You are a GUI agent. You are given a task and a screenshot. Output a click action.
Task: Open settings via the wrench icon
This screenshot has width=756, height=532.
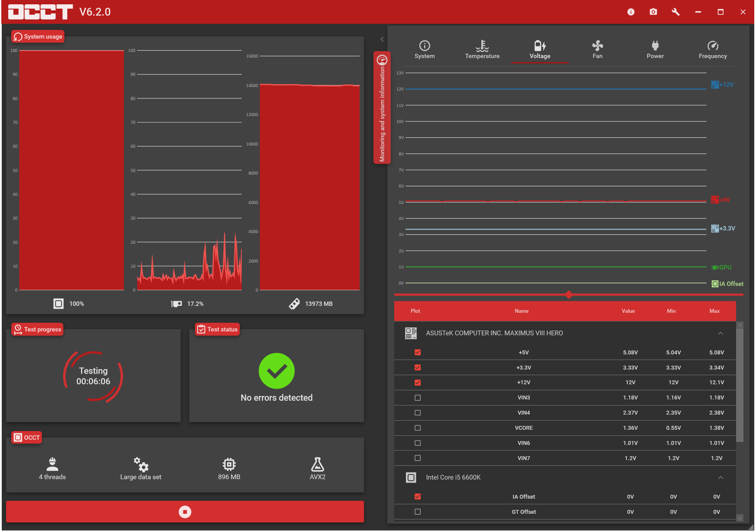pyautogui.click(x=675, y=12)
